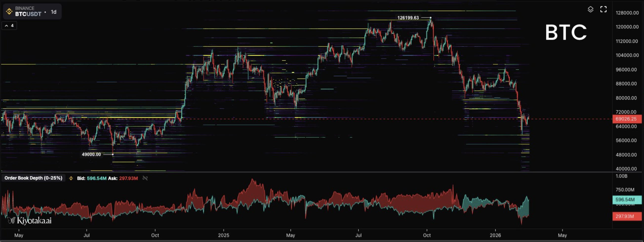Click the 126199.63 high price marker

pos(408,18)
